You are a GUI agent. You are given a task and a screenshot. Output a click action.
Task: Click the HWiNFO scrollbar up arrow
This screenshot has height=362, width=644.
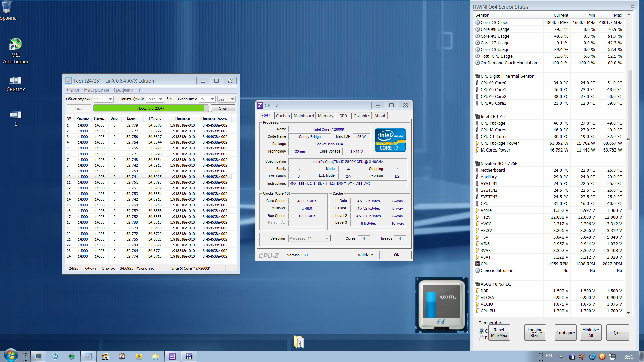click(629, 15)
